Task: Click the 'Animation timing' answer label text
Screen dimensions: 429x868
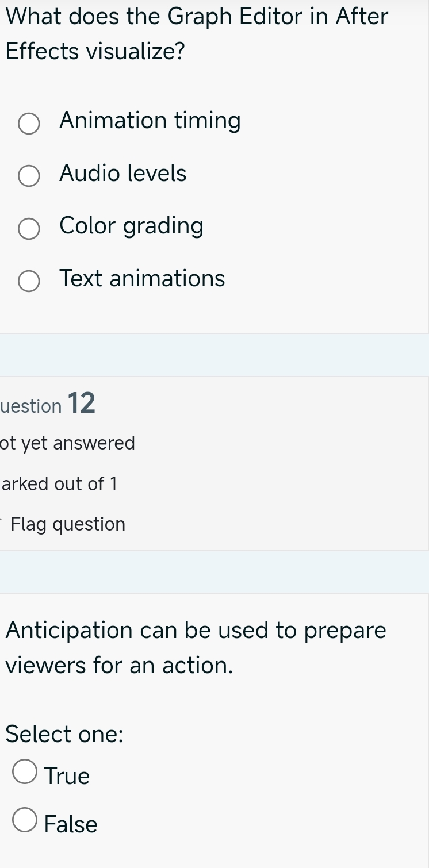Action: pos(150,121)
